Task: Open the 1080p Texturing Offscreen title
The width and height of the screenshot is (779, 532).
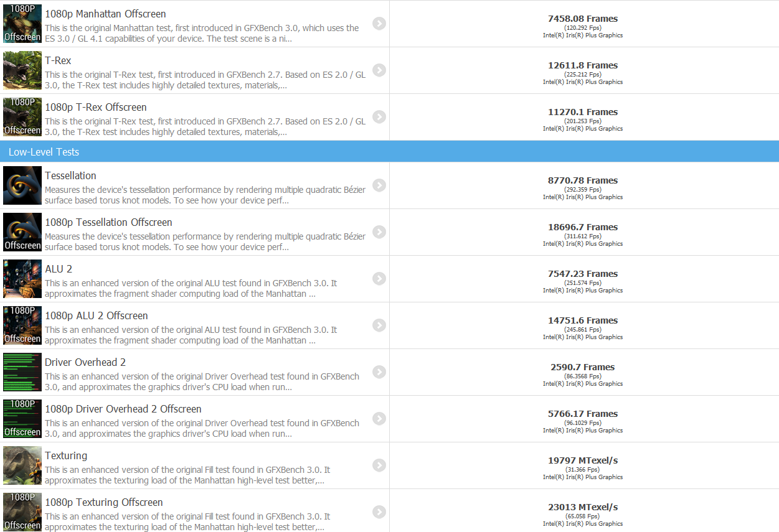Action: (x=104, y=502)
